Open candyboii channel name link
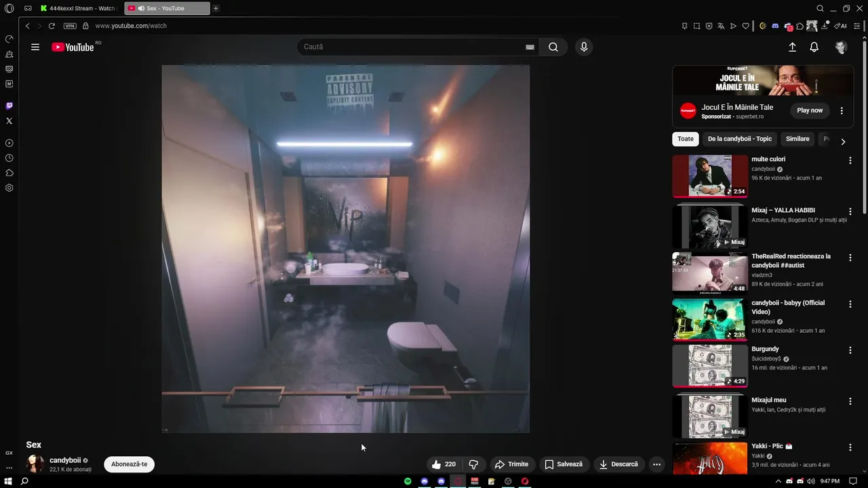This screenshot has height=488, width=868. (65, 460)
